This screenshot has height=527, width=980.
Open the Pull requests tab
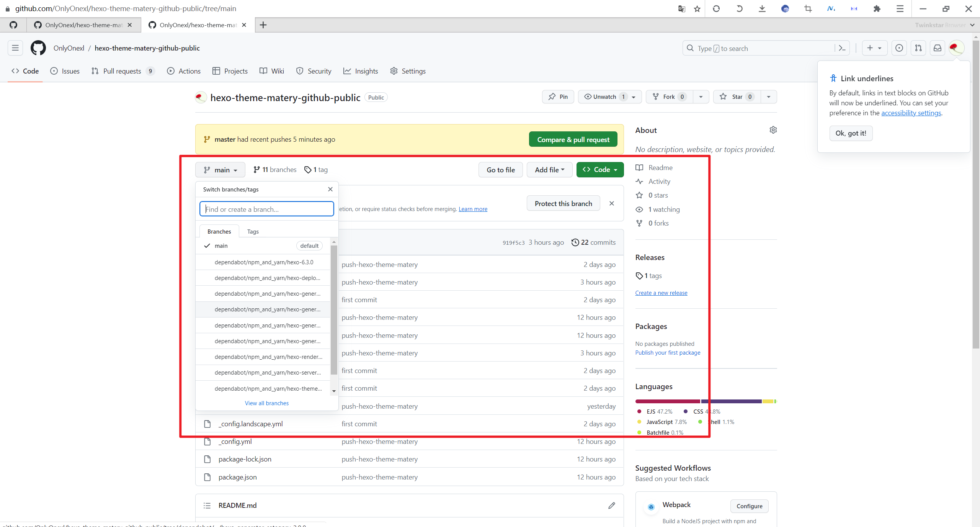click(123, 71)
